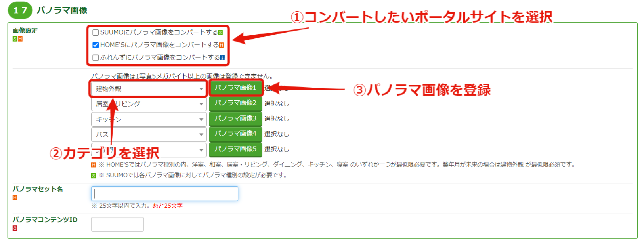Click orange H badge after HOME'S checkbox label
Viewport: 644px width, 243px height.
point(222,45)
